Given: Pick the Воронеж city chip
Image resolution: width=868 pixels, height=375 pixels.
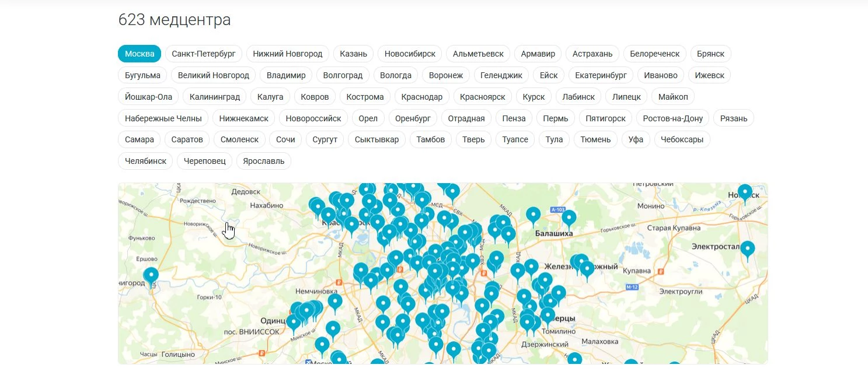Looking at the screenshot, I should [446, 75].
